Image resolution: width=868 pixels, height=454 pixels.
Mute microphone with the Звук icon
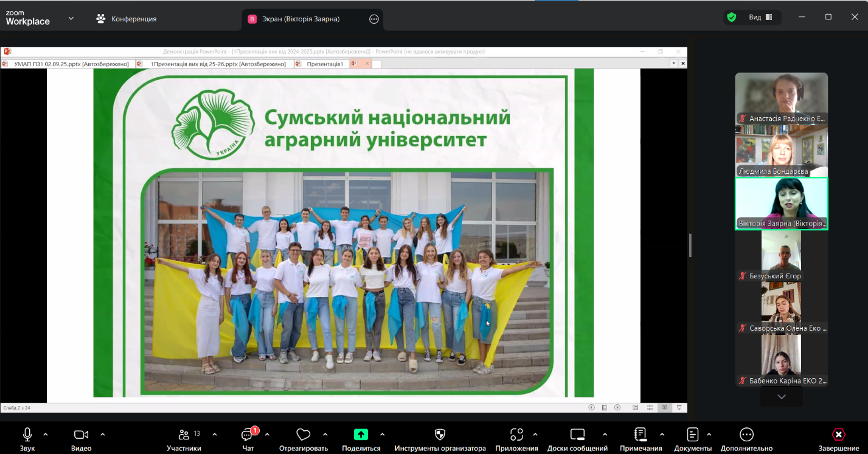pyautogui.click(x=27, y=434)
